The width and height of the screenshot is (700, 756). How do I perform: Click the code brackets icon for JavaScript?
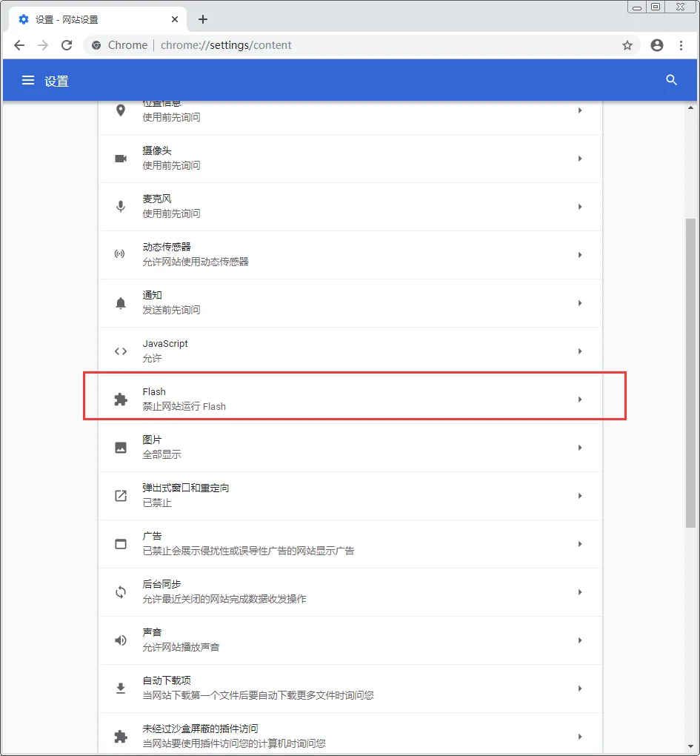[121, 351]
